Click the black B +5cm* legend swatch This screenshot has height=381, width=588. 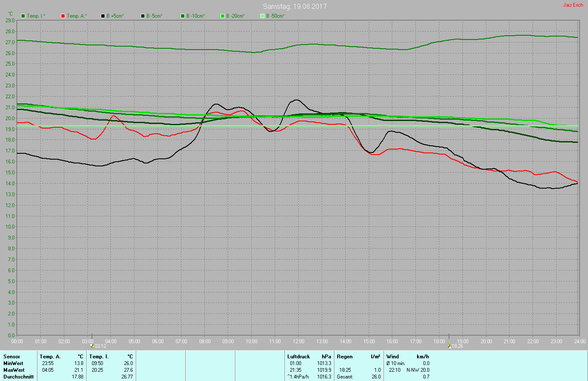point(103,16)
